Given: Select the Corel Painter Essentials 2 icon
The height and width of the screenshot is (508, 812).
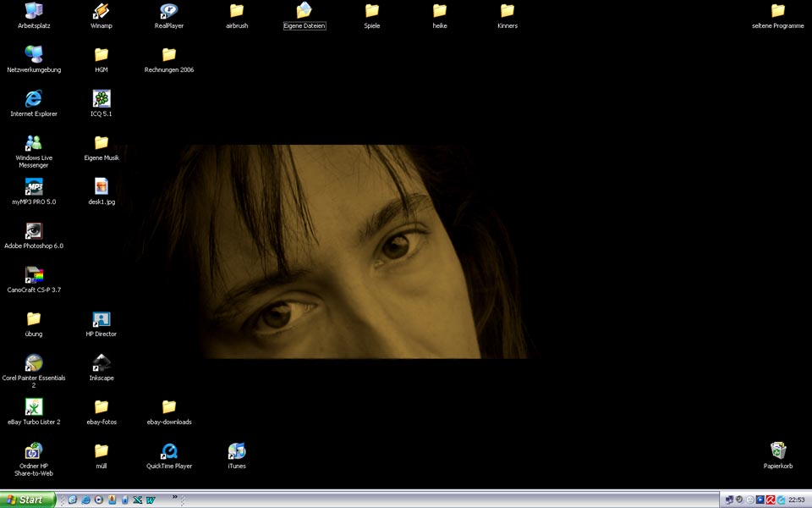Looking at the screenshot, I should (x=34, y=363).
